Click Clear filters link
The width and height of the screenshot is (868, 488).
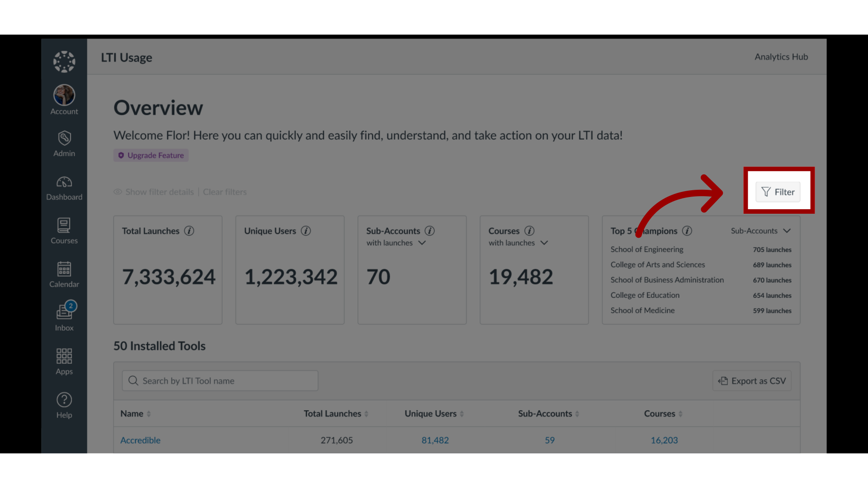[x=224, y=191]
